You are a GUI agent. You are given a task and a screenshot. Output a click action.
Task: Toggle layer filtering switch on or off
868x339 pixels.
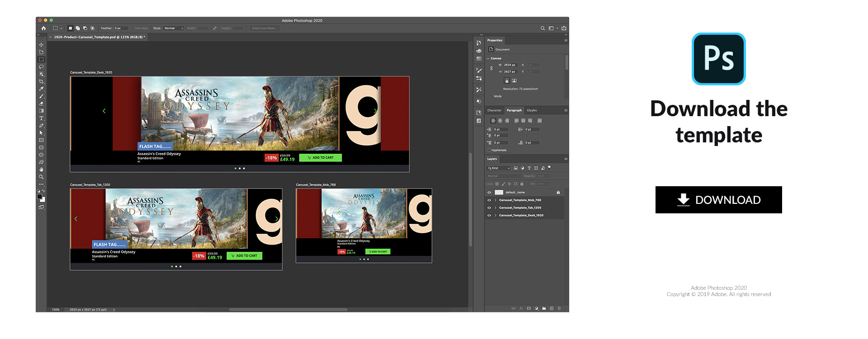(x=549, y=167)
